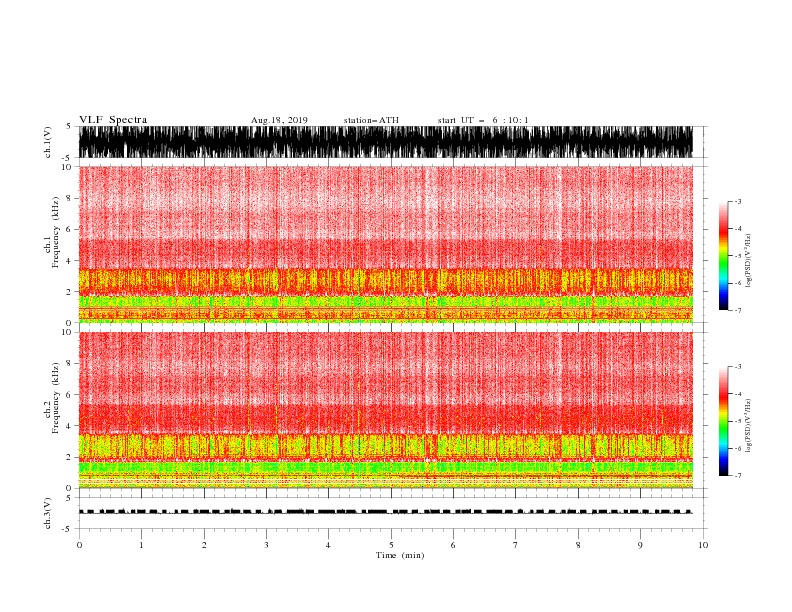Click the "-3" label on ch.2 color bar
Screen dimensions: 792x612
point(738,367)
